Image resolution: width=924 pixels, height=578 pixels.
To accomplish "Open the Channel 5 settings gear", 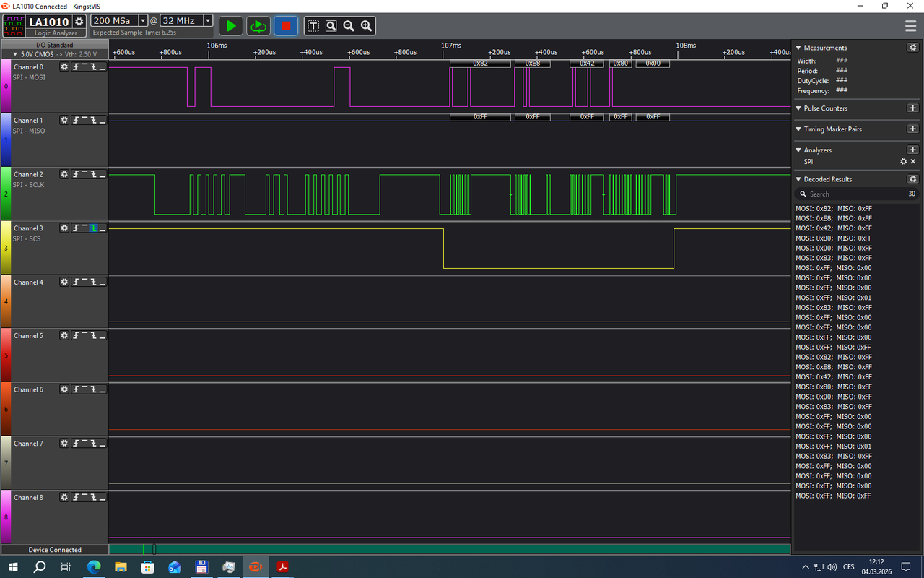I will [64, 335].
